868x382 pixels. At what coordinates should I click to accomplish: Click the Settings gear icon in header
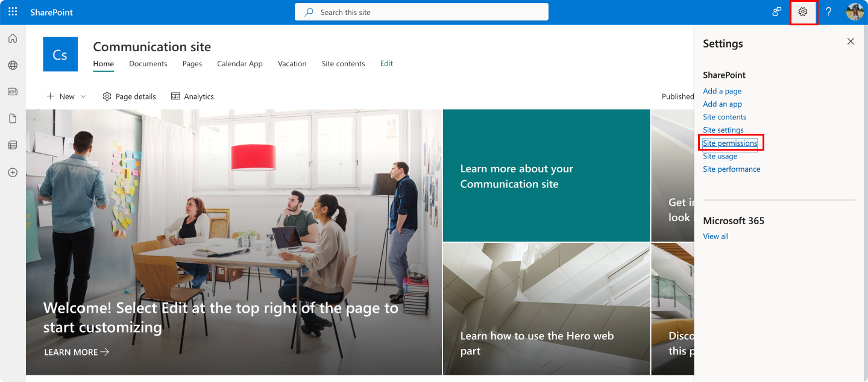(803, 12)
